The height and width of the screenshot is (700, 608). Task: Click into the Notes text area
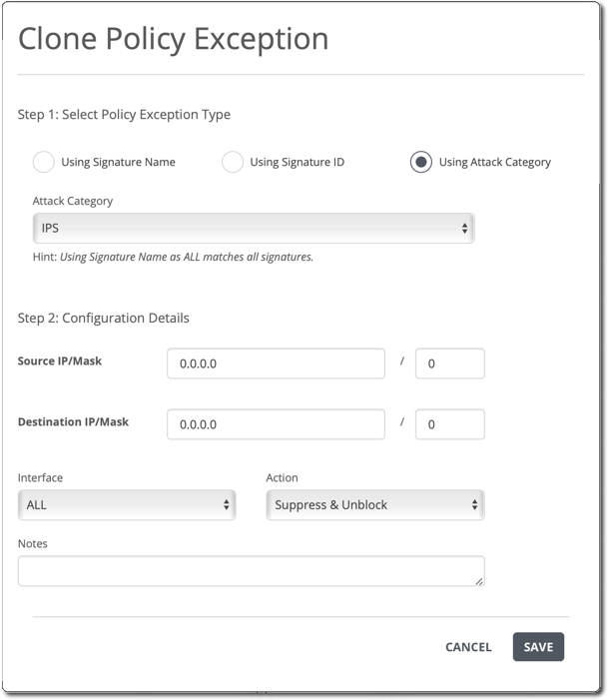tap(252, 571)
